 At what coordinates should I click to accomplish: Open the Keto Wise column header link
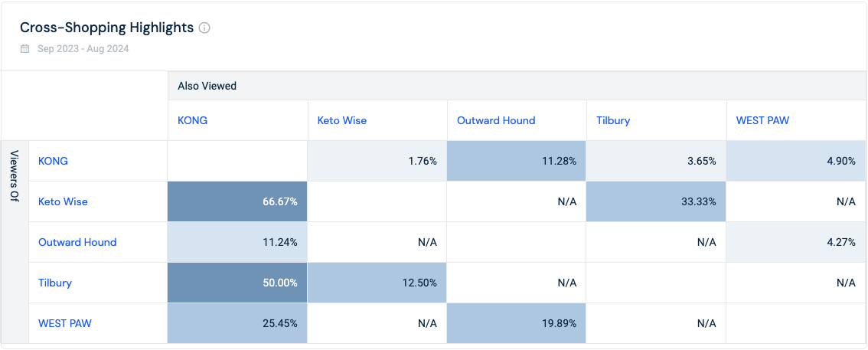tap(341, 120)
